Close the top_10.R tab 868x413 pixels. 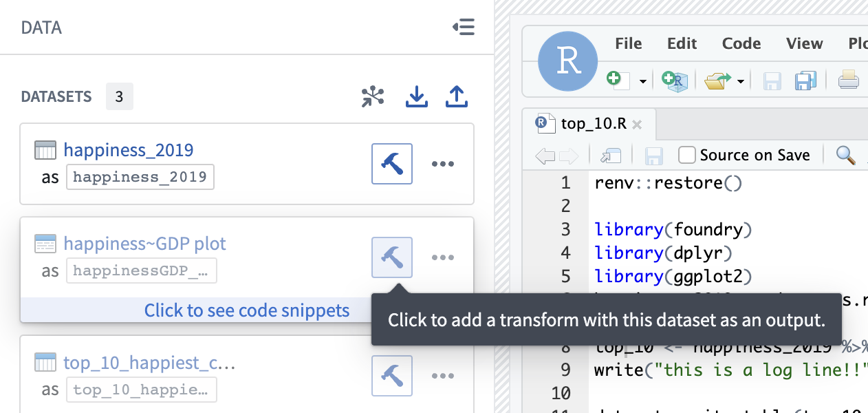pos(637,125)
